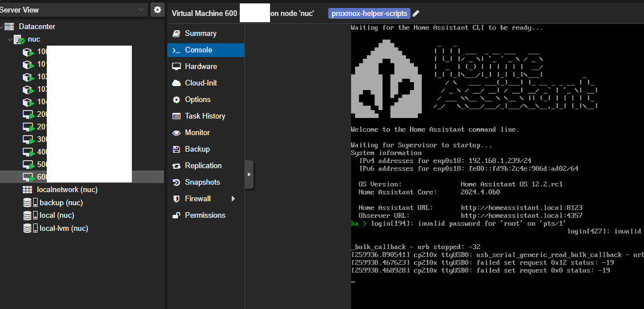Click the Observer URL line in console
Viewport: 644px width, 309px height.
point(470,216)
